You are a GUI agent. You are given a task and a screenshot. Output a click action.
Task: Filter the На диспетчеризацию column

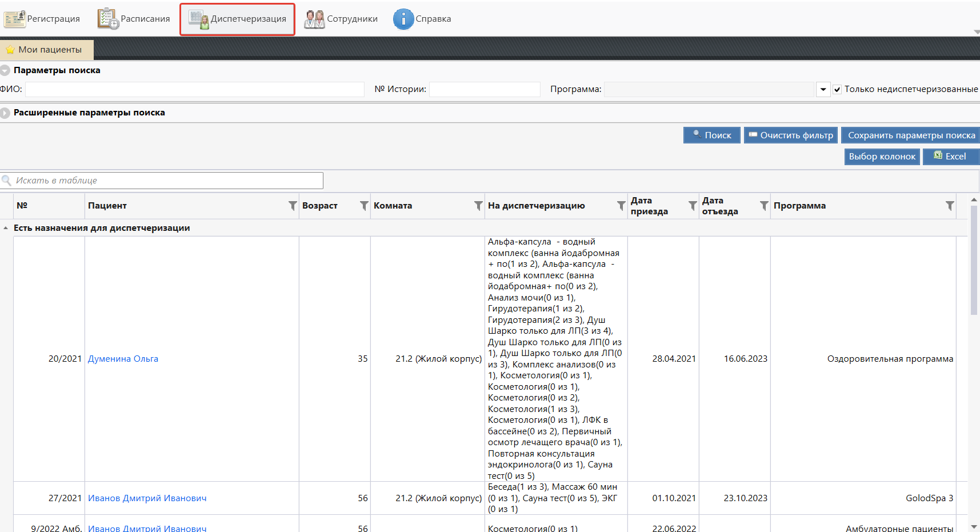(x=621, y=206)
